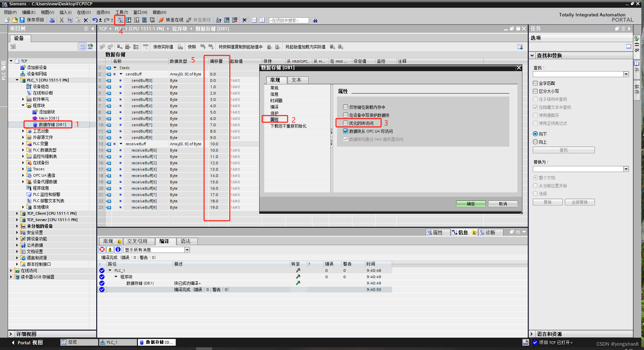The height and width of the screenshot is (350, 644).
Task: Click the Start CPU icon
Action: (227, 20)
